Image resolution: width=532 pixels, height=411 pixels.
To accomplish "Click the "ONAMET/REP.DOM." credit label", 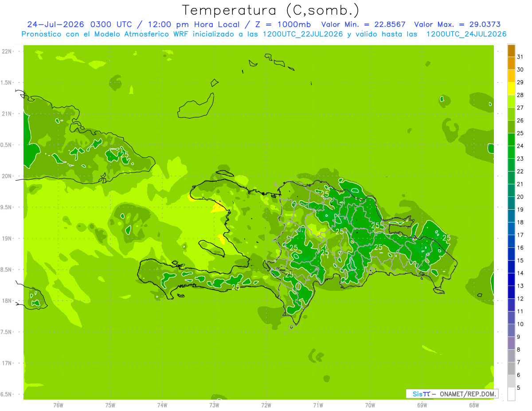I will coord(467,394).
